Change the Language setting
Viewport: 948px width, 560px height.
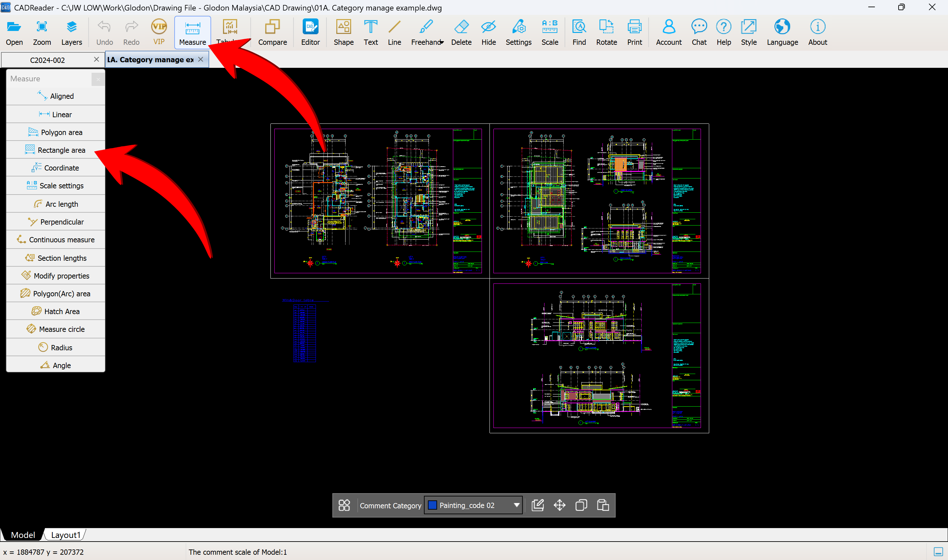point(782,33)
